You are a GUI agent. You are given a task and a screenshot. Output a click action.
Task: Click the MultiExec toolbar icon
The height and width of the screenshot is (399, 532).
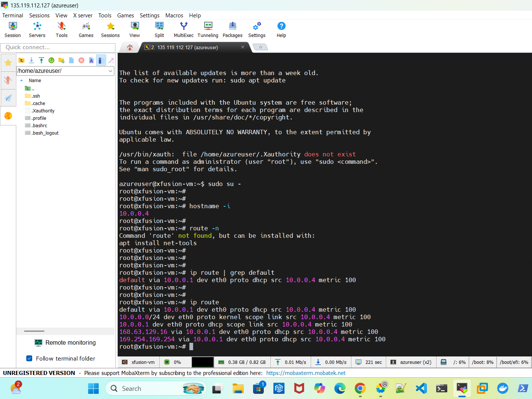[183, 30]
